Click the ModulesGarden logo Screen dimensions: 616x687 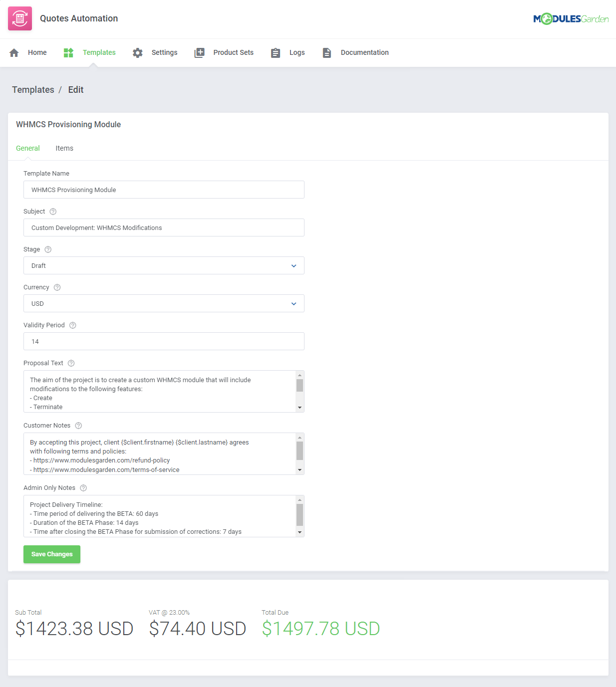[x=571, y=18]
